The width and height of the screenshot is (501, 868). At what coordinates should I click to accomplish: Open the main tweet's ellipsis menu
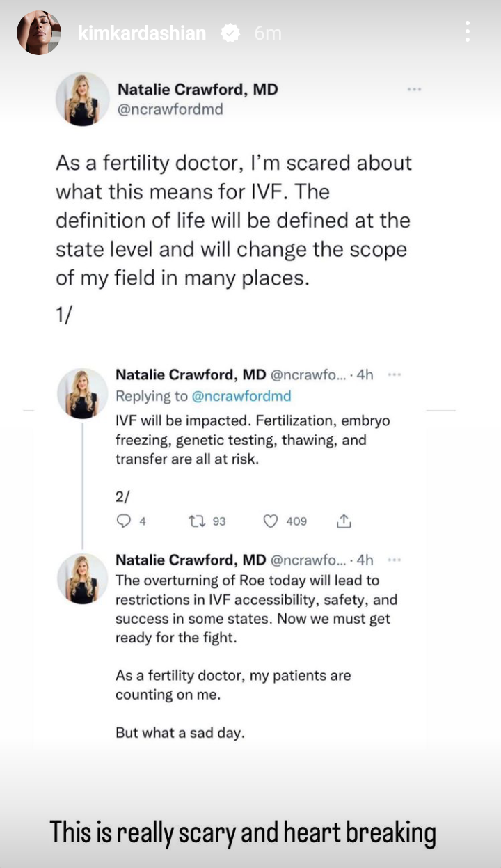[414, 89]
